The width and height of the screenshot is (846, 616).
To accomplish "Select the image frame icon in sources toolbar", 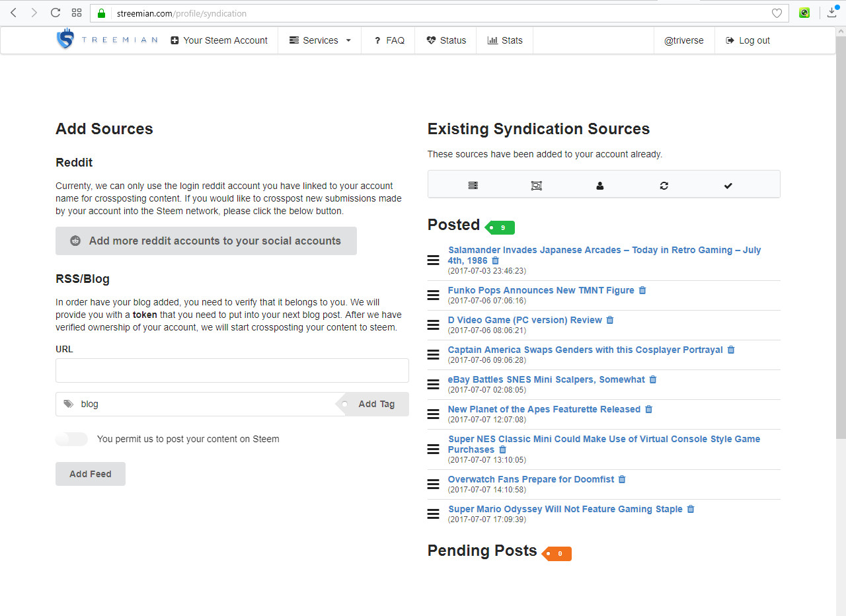I will (537, 186).
